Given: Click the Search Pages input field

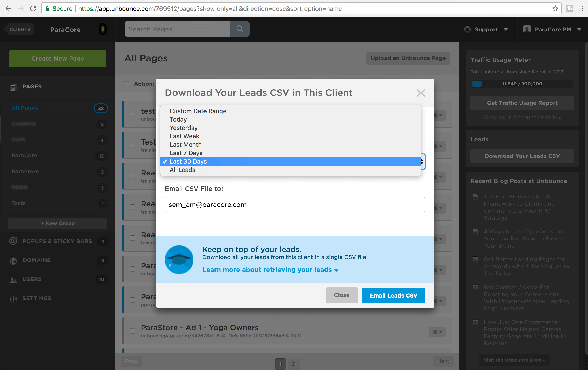Looking at the screenshot, I should [177, 29].
